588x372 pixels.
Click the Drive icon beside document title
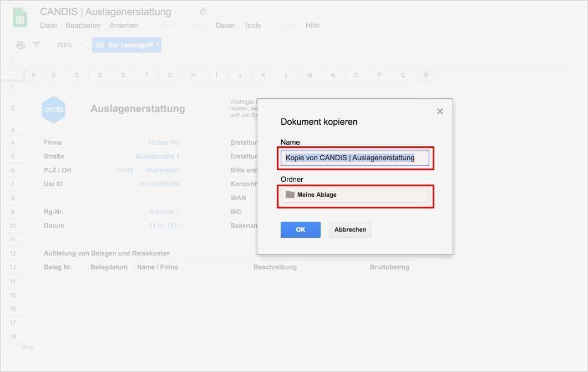click(x=203, y=12)
